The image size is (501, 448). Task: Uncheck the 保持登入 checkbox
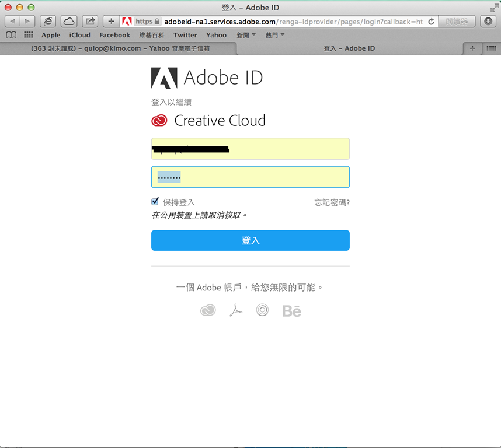(x=155, y=201)
